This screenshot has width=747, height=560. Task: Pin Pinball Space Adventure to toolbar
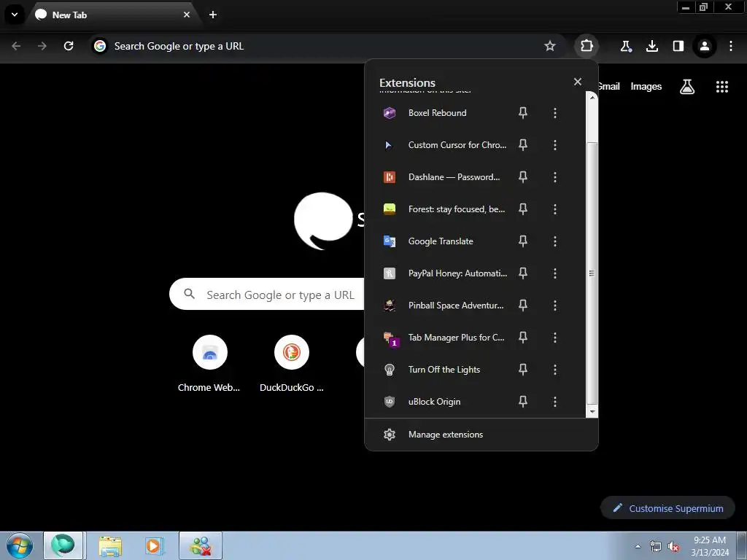522,306
